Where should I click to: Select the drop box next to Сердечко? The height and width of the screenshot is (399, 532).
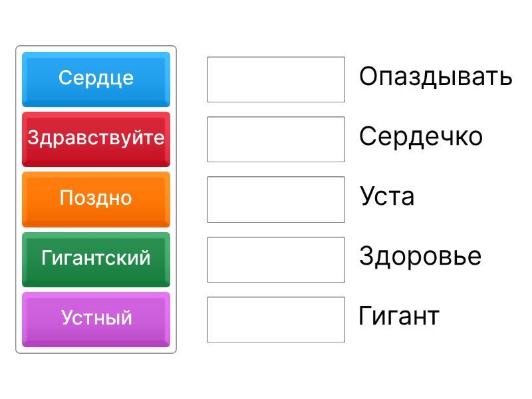pyautogui.click(x=276, y=140)
